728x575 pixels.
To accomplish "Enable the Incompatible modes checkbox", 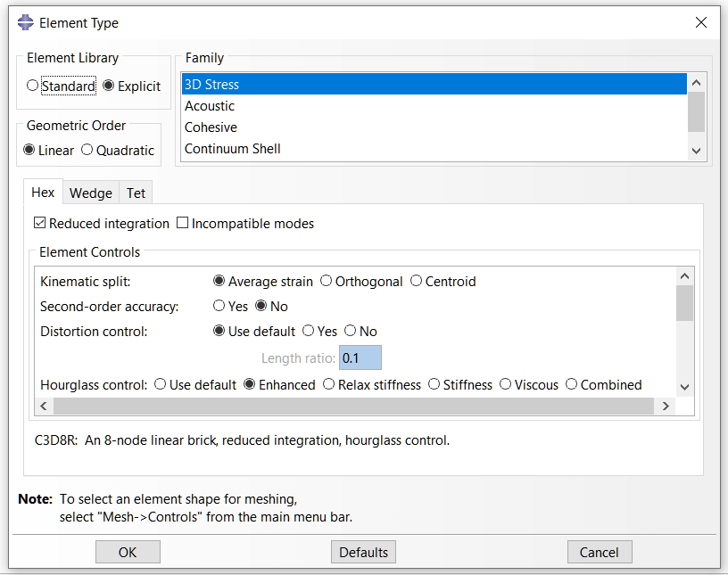I will pos(183,224).
